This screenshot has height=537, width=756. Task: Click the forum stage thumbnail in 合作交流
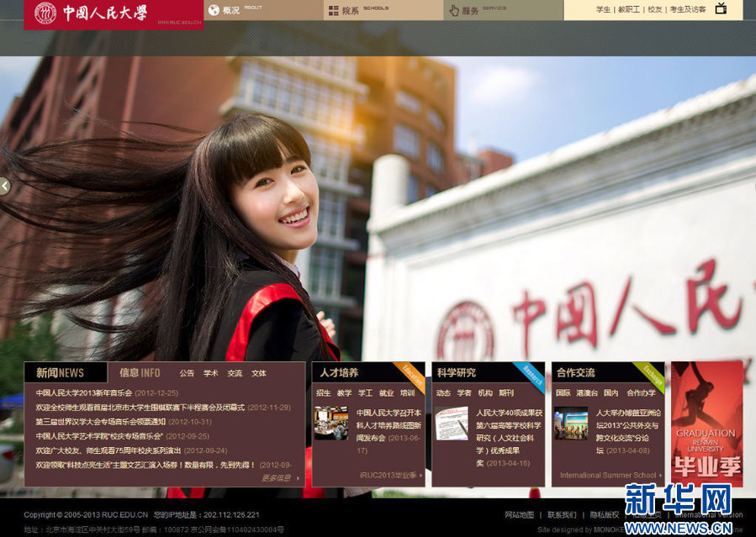click(x=571, y=423)
